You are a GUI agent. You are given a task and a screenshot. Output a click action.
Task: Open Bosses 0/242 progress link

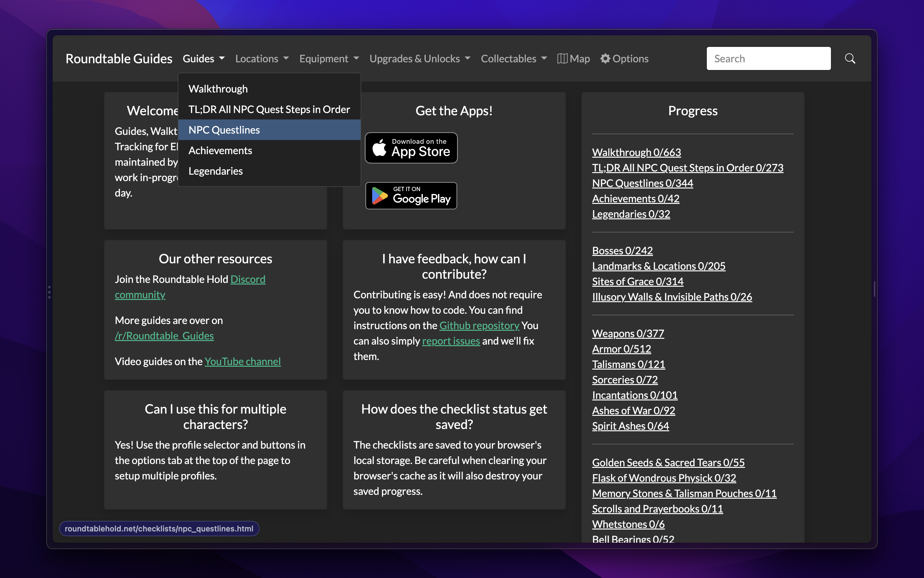pos(622,250)
